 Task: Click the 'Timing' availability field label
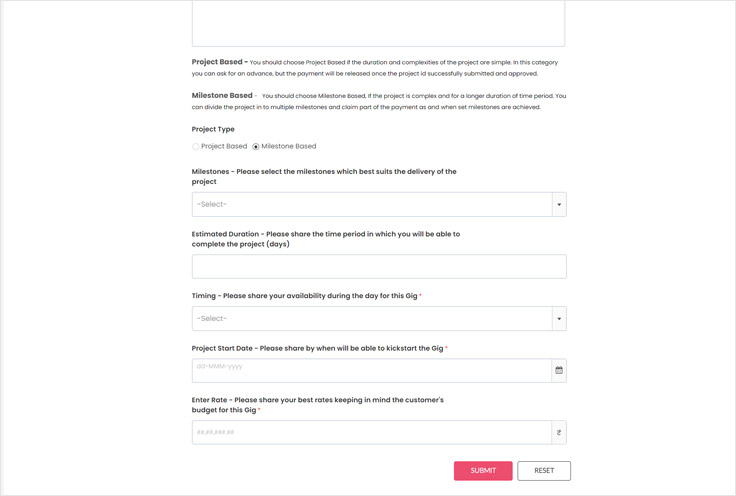[x=305, y=296]
